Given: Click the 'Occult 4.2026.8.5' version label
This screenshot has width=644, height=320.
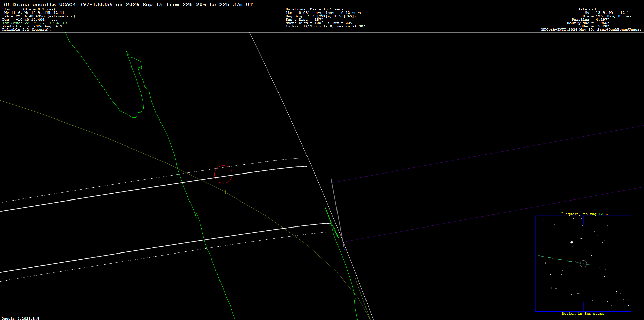Looking at the screenshot, I should (x=21, y=318).
